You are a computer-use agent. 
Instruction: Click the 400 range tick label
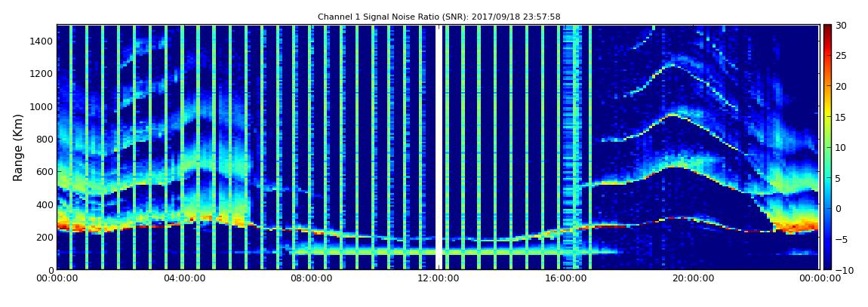pyautogui.click(x=45, y=204)
